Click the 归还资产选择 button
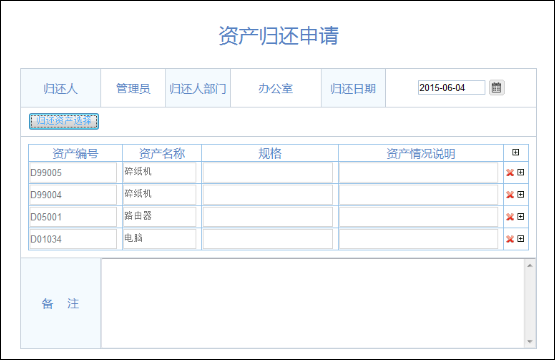The width and height of the screenshot is (556, 361). tap(64, 121)
